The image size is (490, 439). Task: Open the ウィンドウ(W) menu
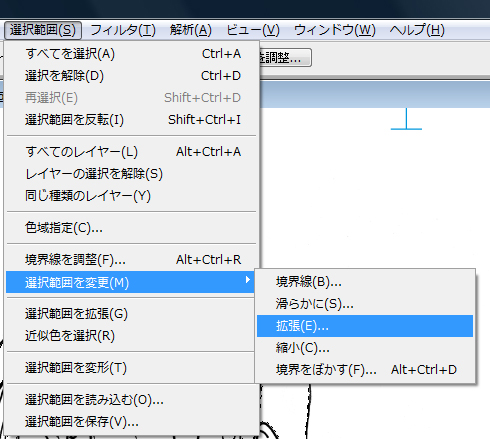coord(335,30)
